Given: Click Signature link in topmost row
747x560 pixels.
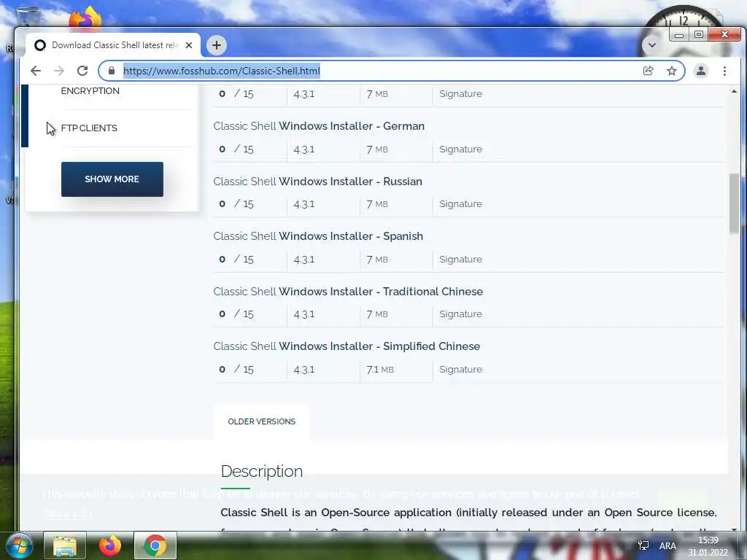Looking at the screenshot, I should click(x=461, y=94).
